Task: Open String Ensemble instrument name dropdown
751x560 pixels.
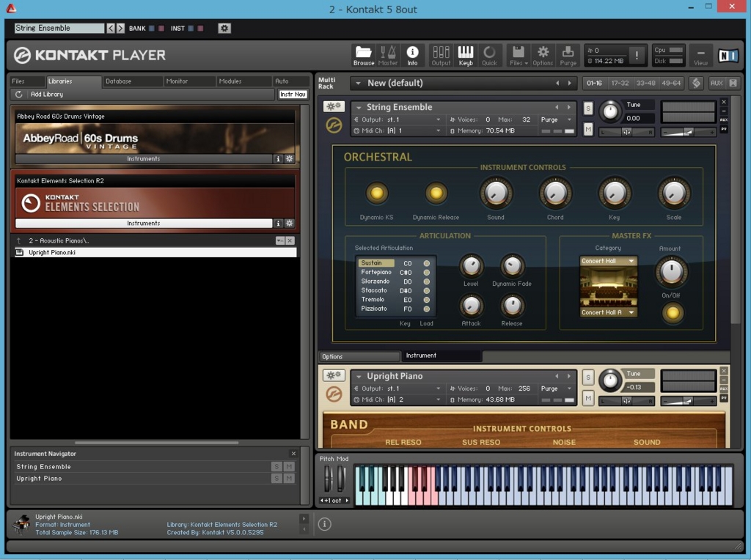Action: [359, 107]
